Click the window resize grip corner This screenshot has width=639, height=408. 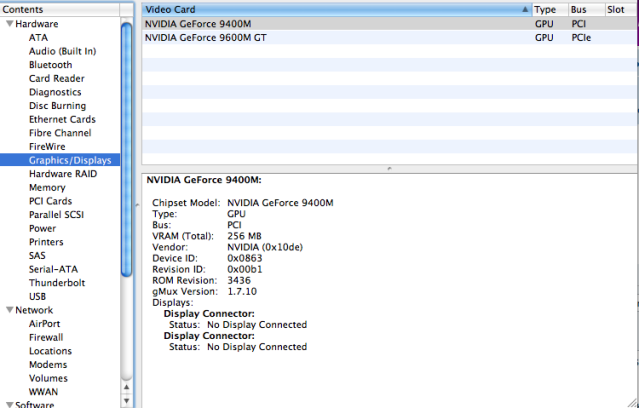tap(632, 403)
